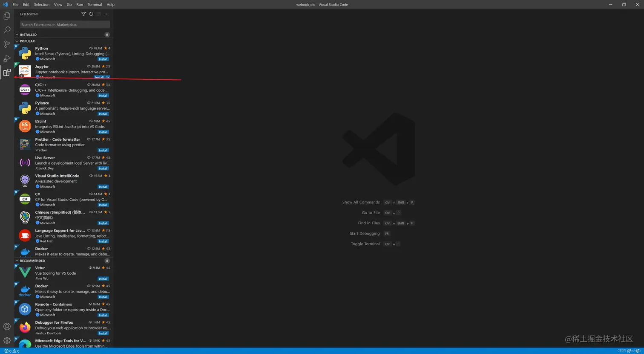This screenshot has height=354, width=644.
Task: Open the Go menu
Action: [x=69, y=4]
